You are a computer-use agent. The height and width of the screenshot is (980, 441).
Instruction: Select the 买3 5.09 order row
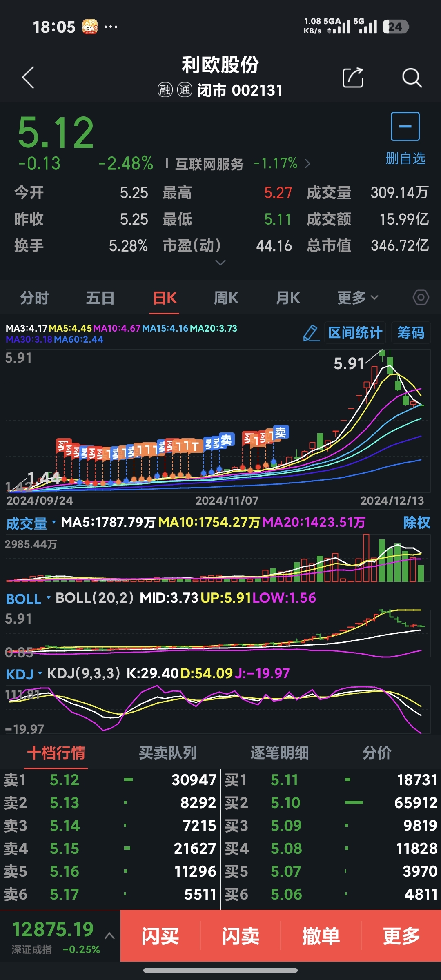(331, 826)
